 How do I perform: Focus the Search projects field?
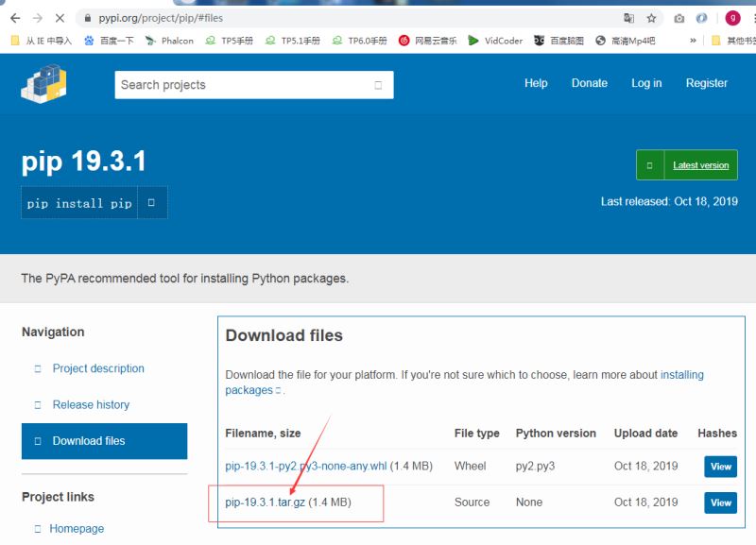click(254, 85)
